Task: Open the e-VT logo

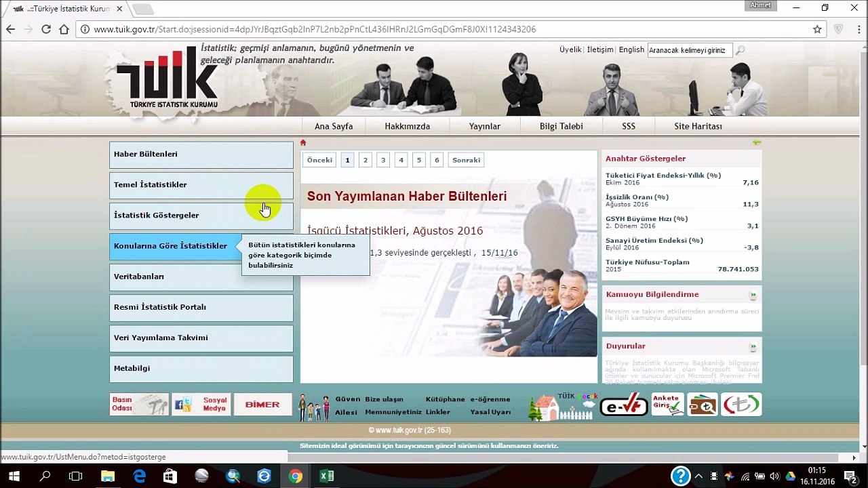Action: tap(623, 405)
